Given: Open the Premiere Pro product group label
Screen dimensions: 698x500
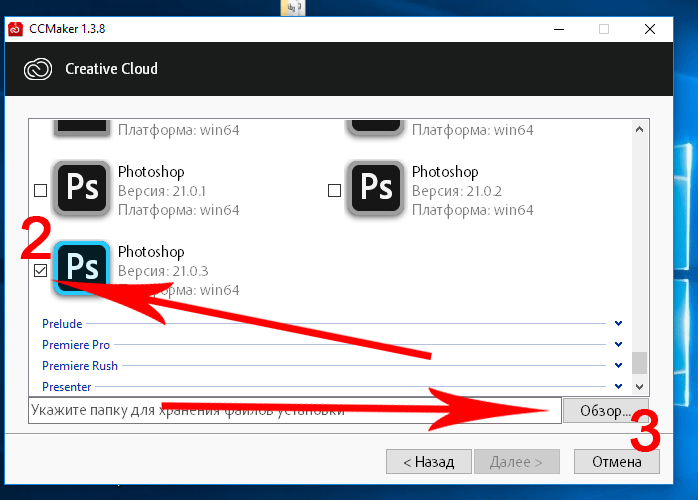Looking at the screenshot, I should 76,345.
